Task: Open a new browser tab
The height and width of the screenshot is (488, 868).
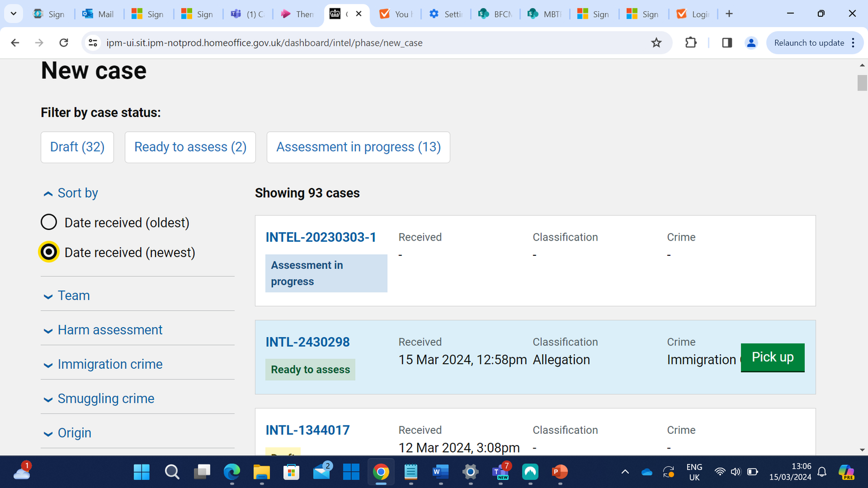Action: tap(729, 14)
